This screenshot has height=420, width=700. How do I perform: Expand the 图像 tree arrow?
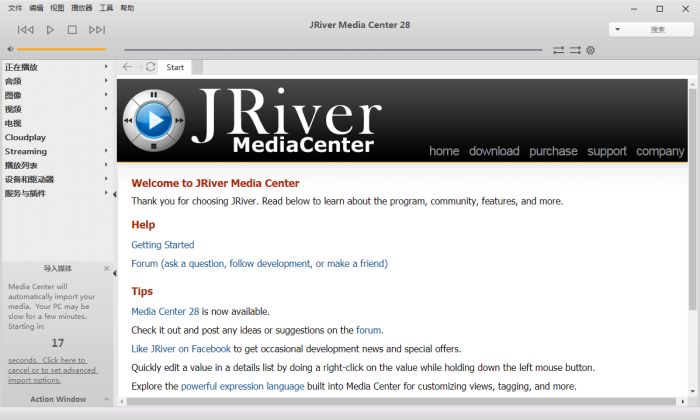pyautogui.click(x=106, y=95)
